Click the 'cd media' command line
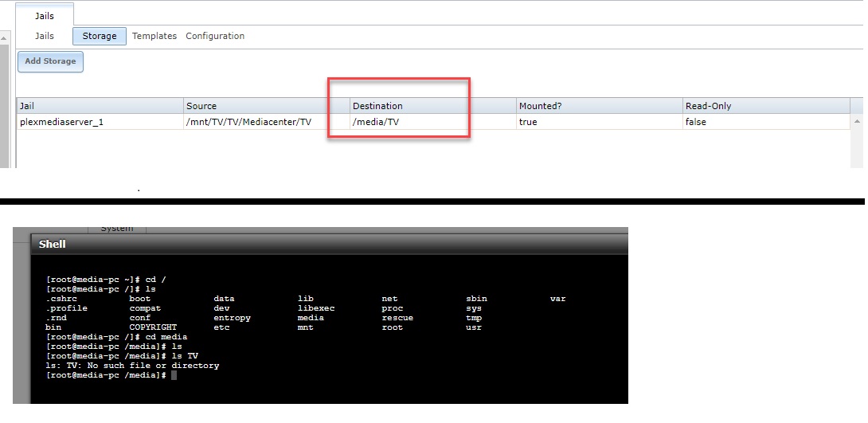Screen dimensions: 868x423 (116, 337)
